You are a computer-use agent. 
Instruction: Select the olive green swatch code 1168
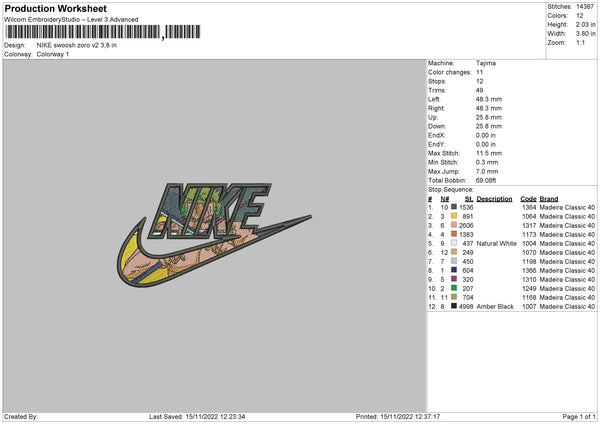coord(454,297)
